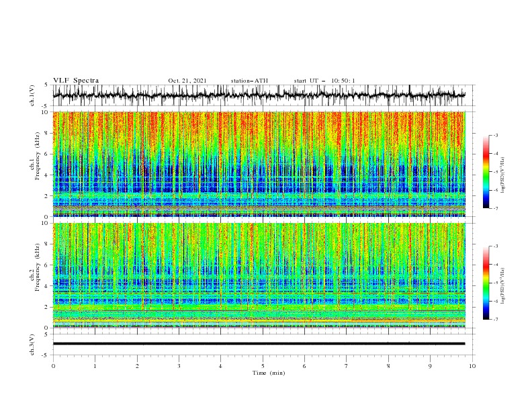Screen dimensions: 532x411
Task: Click the "Time (min)" axis label
Action: click(x=269, y=373)
